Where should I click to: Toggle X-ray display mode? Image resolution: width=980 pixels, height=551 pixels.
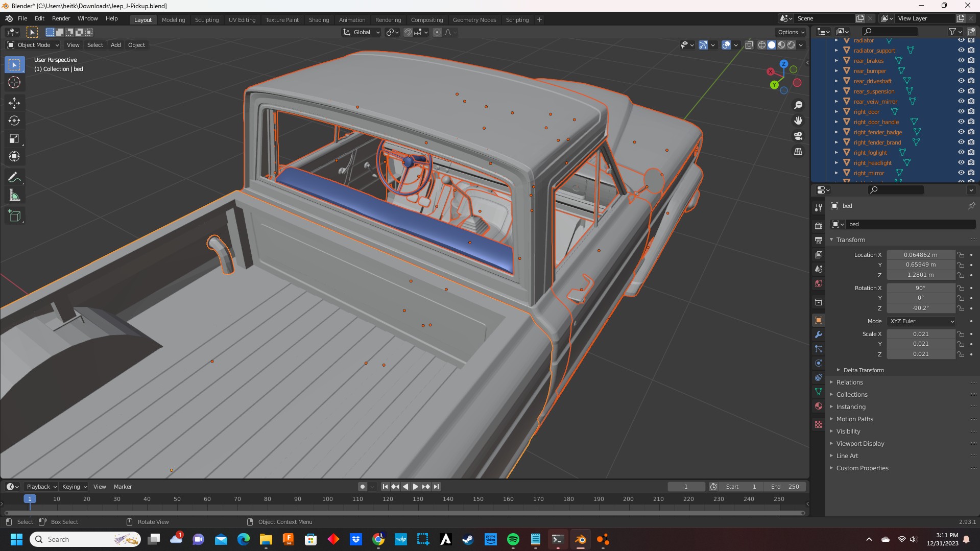(x=749, y=45)
